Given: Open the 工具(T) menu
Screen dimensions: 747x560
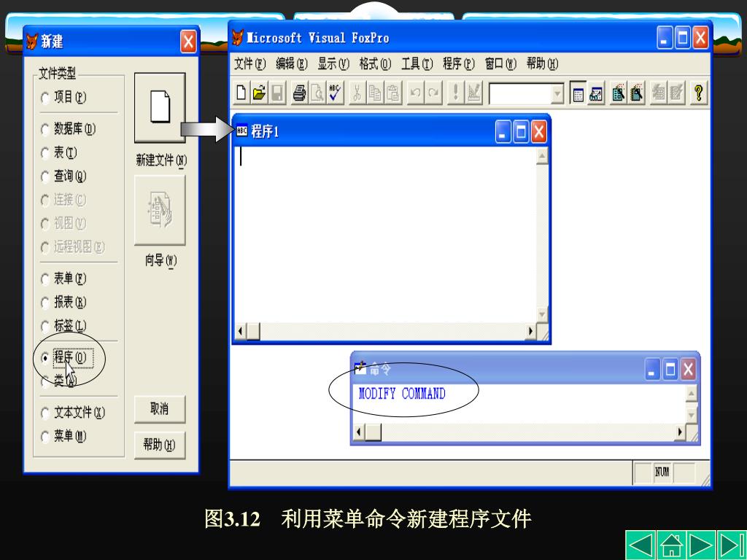Looking at the screenshot, I should (417, 63).
